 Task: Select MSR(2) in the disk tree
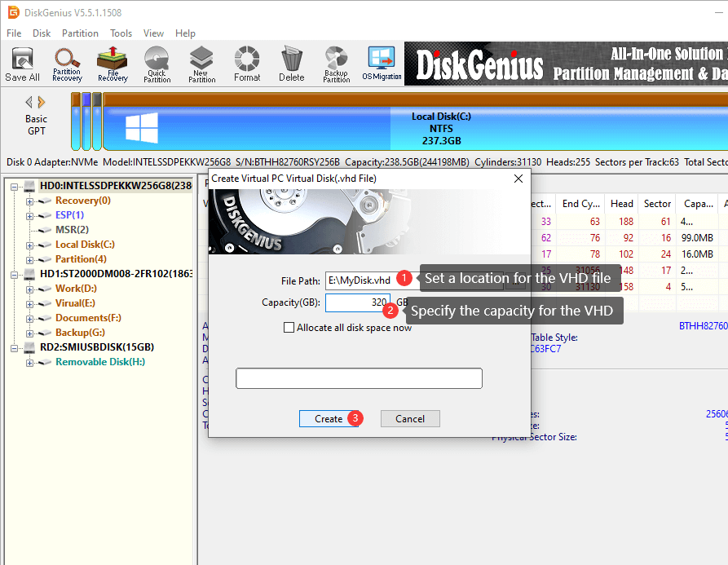(72, 230)
